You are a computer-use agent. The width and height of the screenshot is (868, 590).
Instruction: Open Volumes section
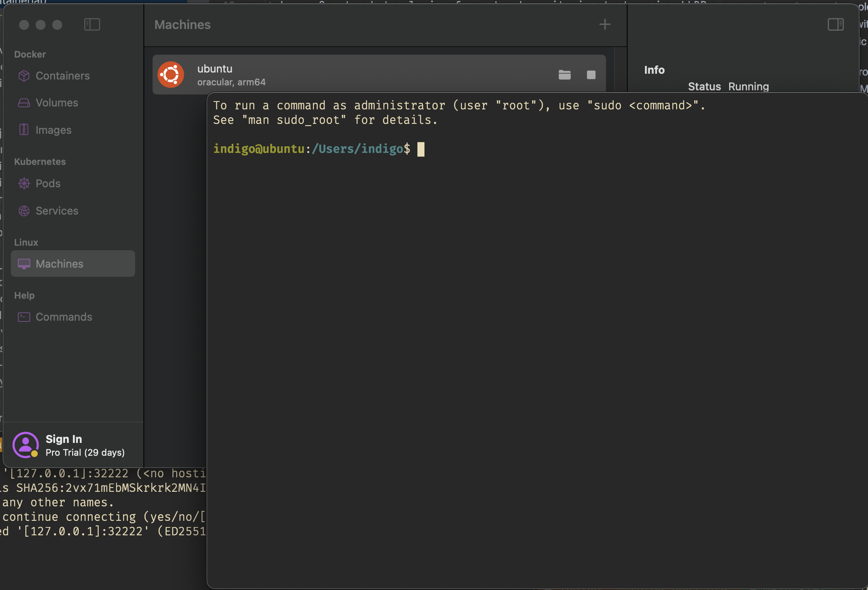[57, 103]
